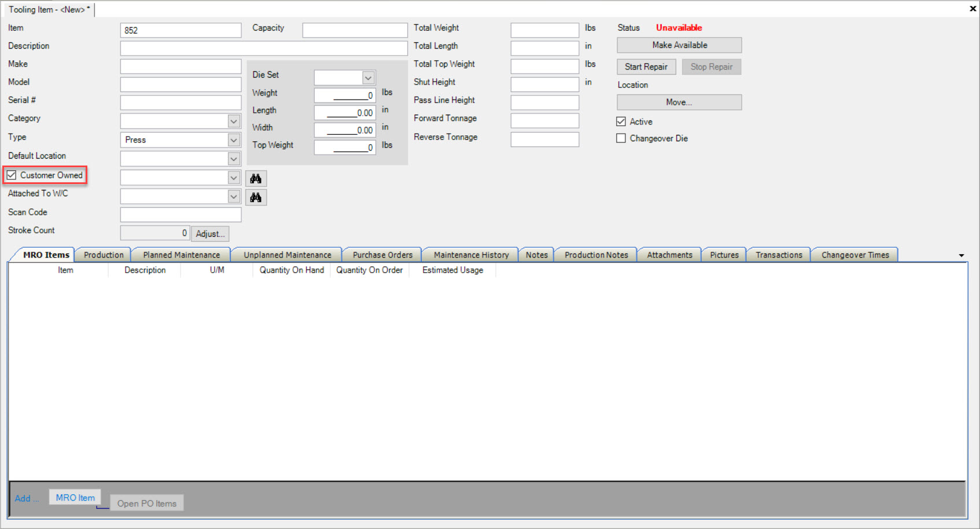This screenshot has height=529, width=980.
Task: View the Transactions tab
Action: coord(779,255)
